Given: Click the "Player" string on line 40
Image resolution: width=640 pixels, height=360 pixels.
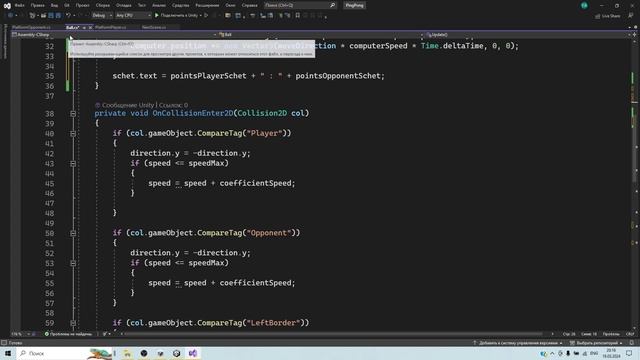Looking at the screenshot, I should 264,133.
